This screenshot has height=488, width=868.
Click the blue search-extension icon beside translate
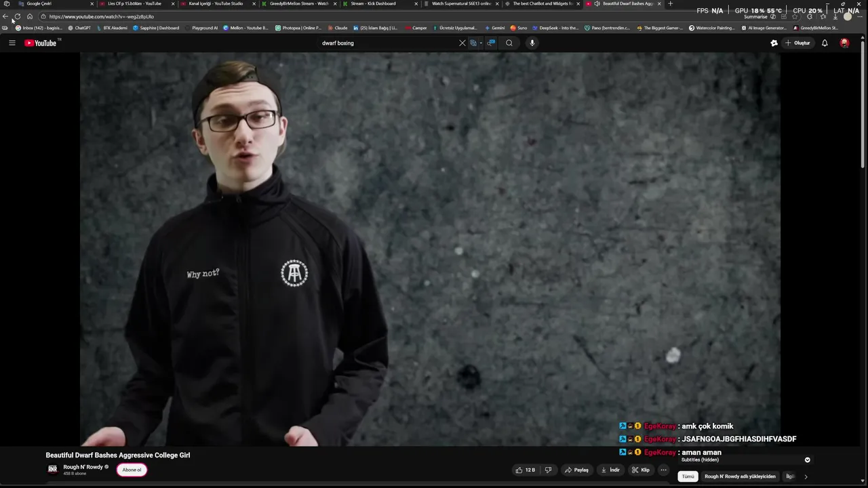pos(492,43)
